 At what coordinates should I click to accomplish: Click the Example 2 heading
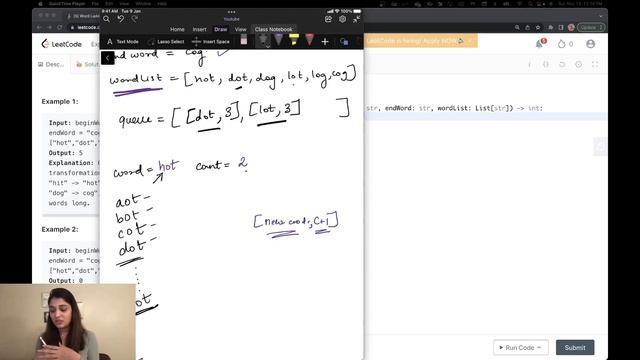60,229
